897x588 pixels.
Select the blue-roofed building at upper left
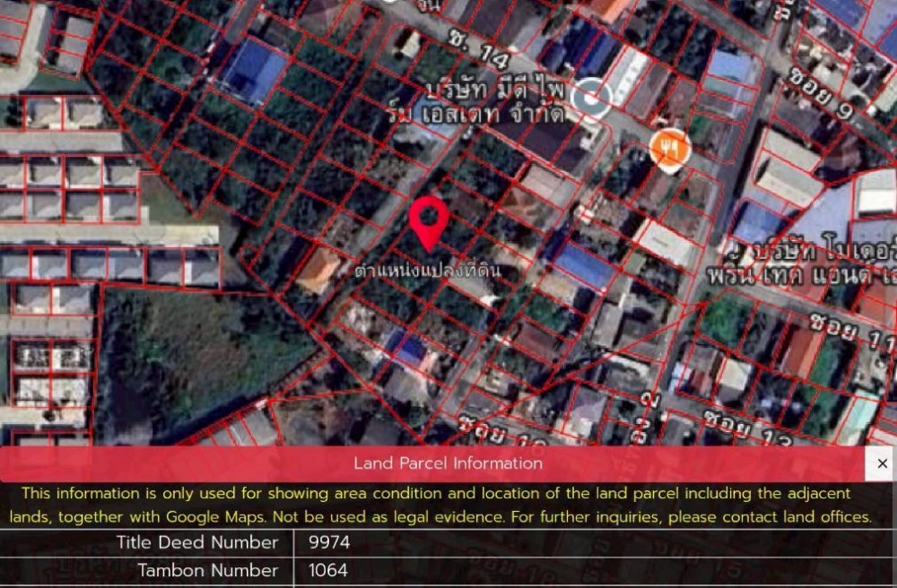(x=254, y=70)
